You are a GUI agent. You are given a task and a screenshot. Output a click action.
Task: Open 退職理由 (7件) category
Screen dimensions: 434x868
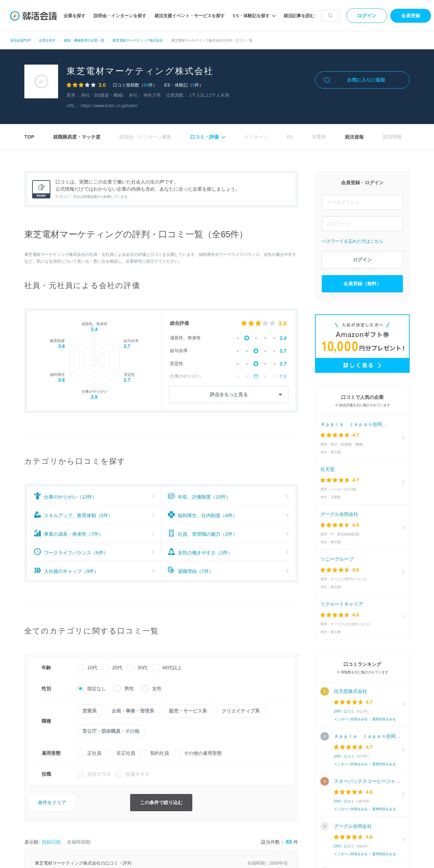coord(228,571)
